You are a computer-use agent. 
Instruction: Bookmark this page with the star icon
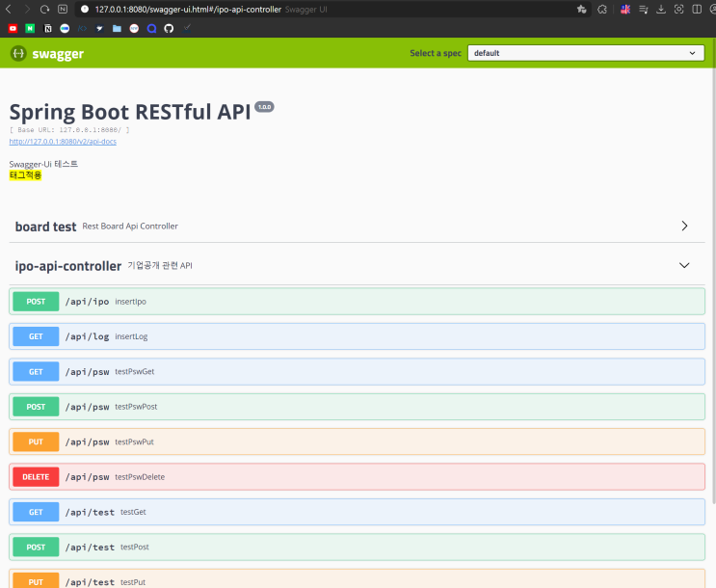point(581,9)
